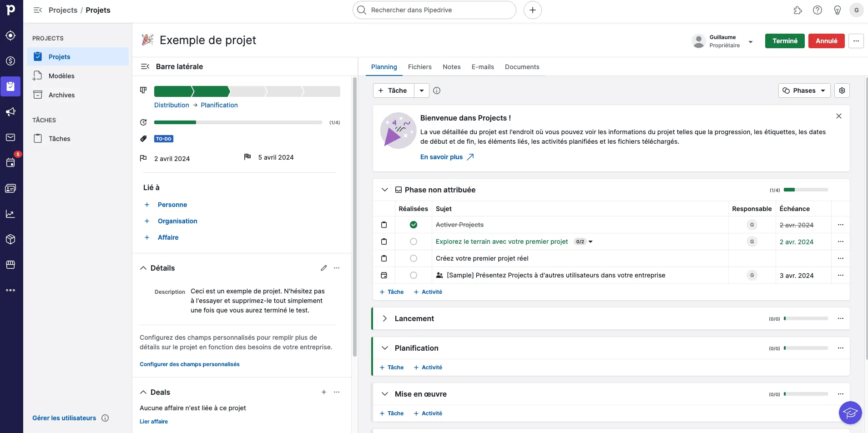868x433 pixels.
Task: Open the Products cube icon in left rail
Action: click(10, 239)
